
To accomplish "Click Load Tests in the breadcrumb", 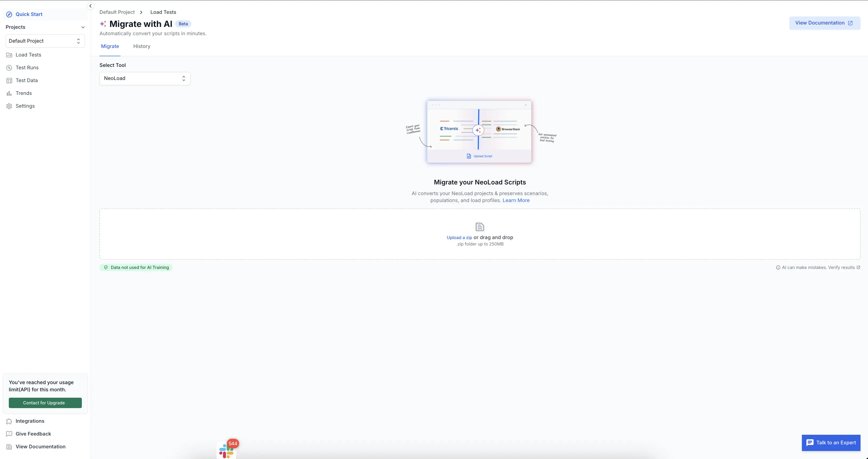I will tap(163, 13).
